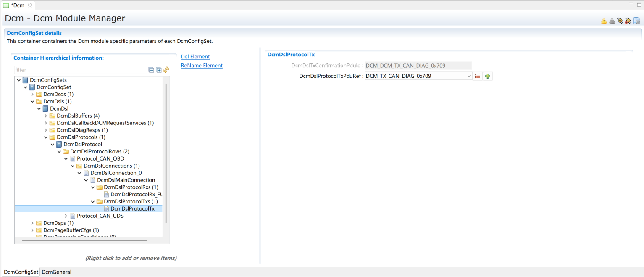
Task: Open the DcmDslProtocolTxPduRef dropdown
Action: pyautogui.click(x=469, y=76)
